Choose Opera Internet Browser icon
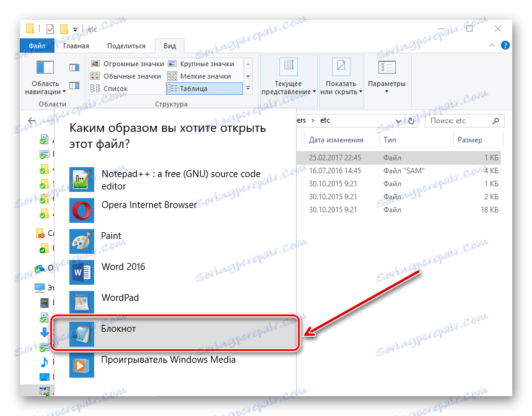 (x=82, y=210)
